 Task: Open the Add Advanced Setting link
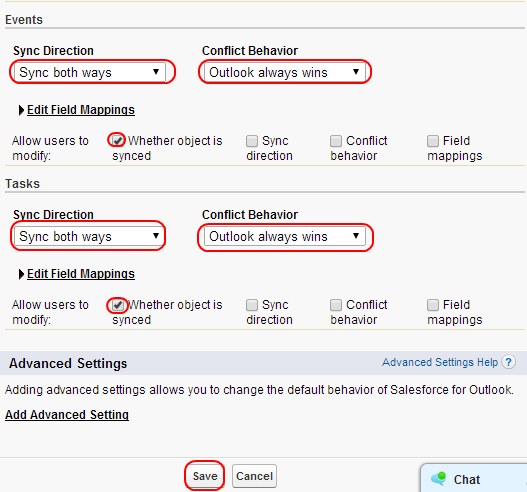[x=67, y=415]
